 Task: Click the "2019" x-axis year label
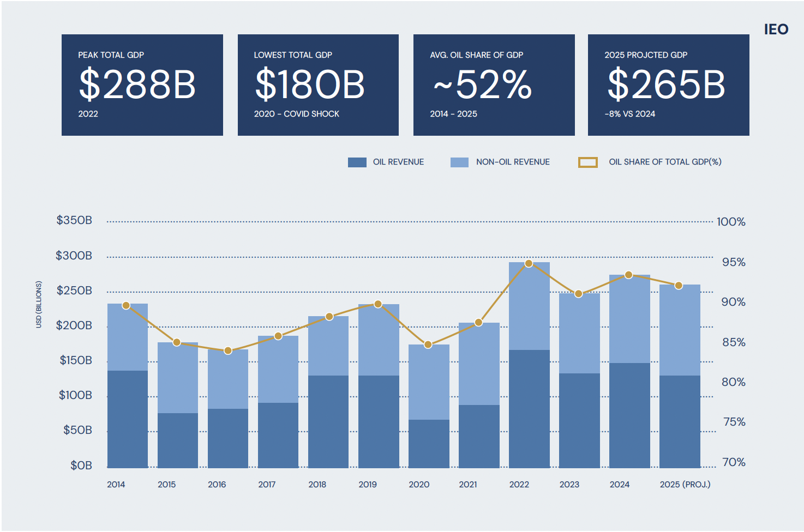click(x=368, y=485)
